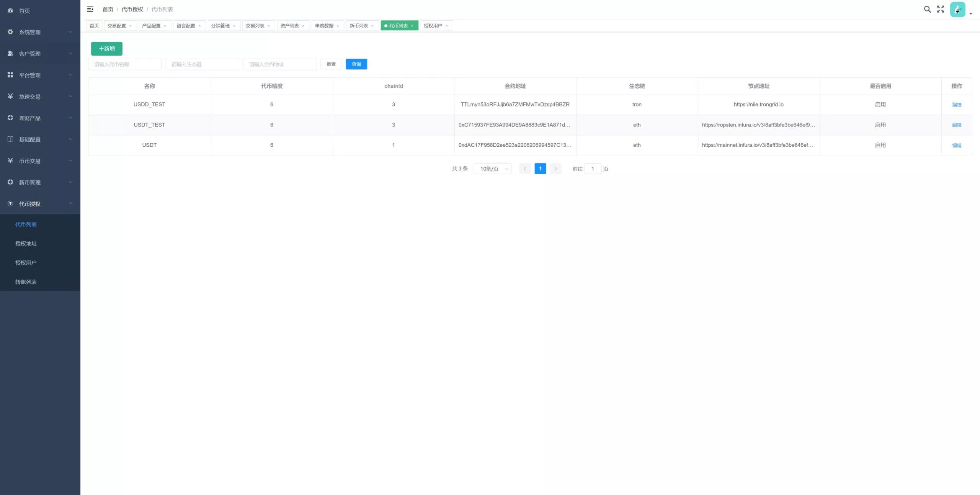Click the green +新增 button

(107, 49)
